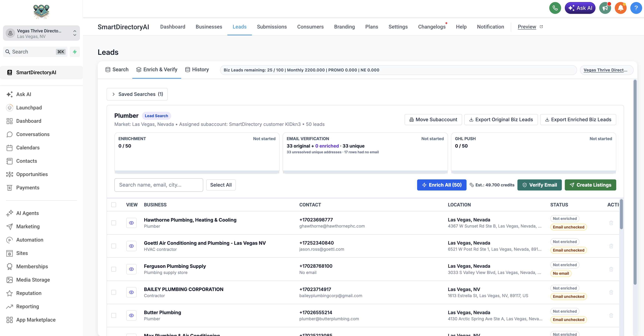
Task: Click the Verify Email button
Action: [539, 185]
